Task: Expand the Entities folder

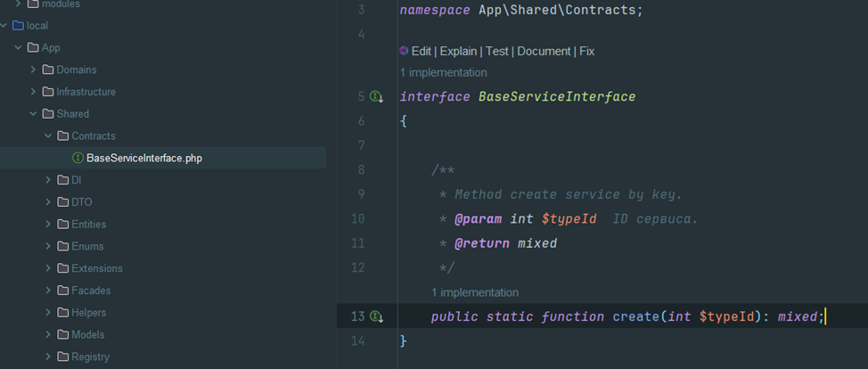Action: pos(48,224)
